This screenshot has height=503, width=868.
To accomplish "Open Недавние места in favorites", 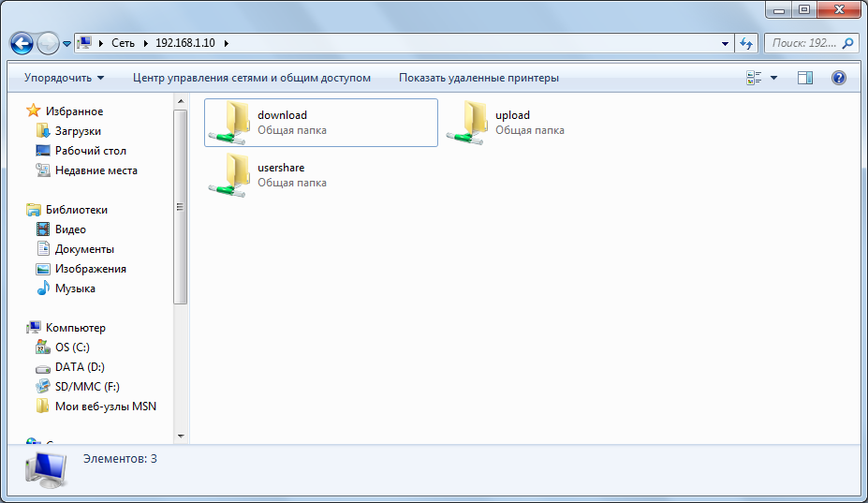I will tap(96, 170).
